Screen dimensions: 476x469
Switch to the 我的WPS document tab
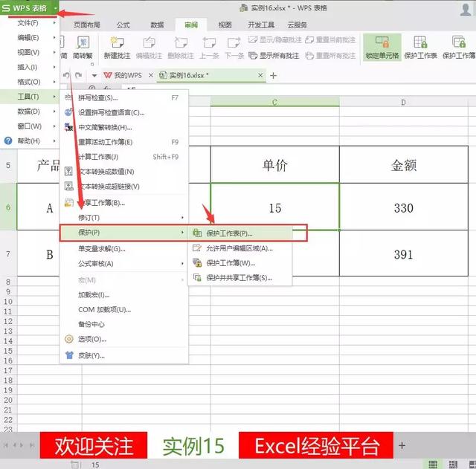[x=123, y=75]
